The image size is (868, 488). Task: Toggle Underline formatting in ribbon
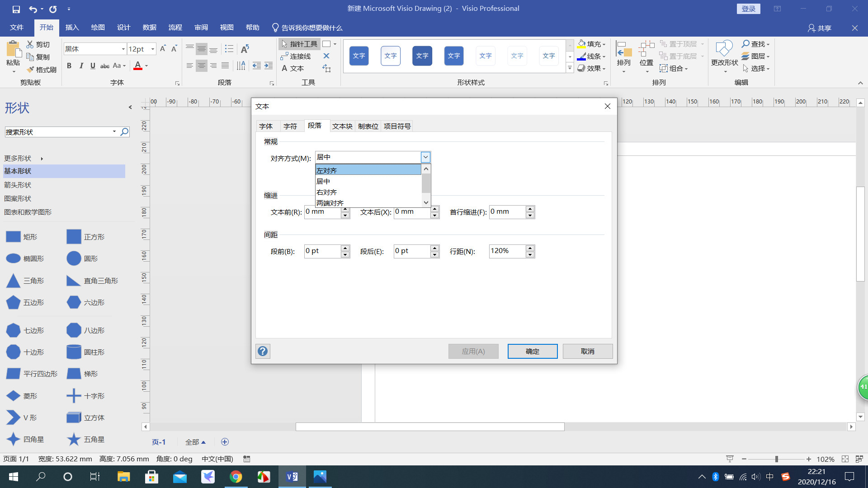coord(93,66)
